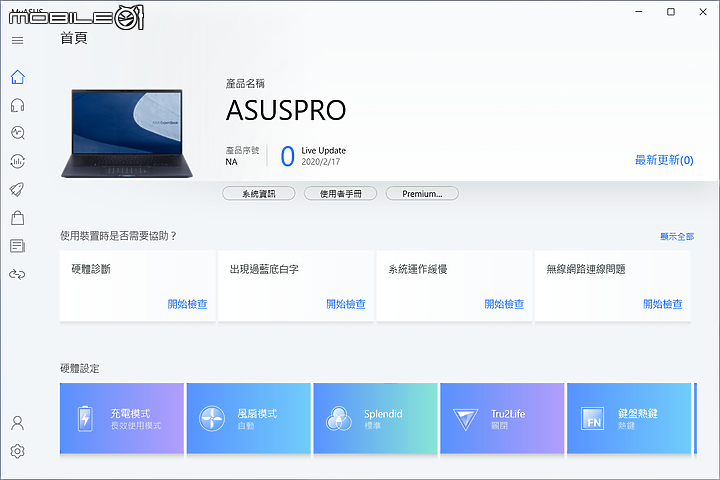
Task: Open the settings gear icon
Action: pos(17,451)
